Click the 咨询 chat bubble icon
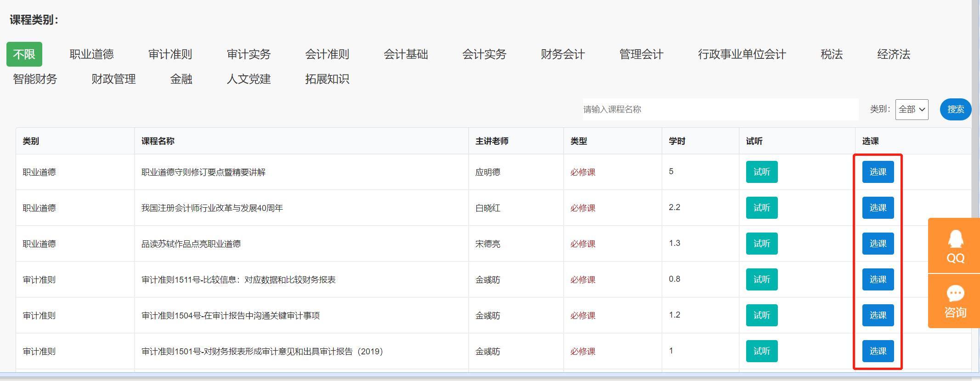Viewport: 980px width, 381px height. tap(955, 301)
